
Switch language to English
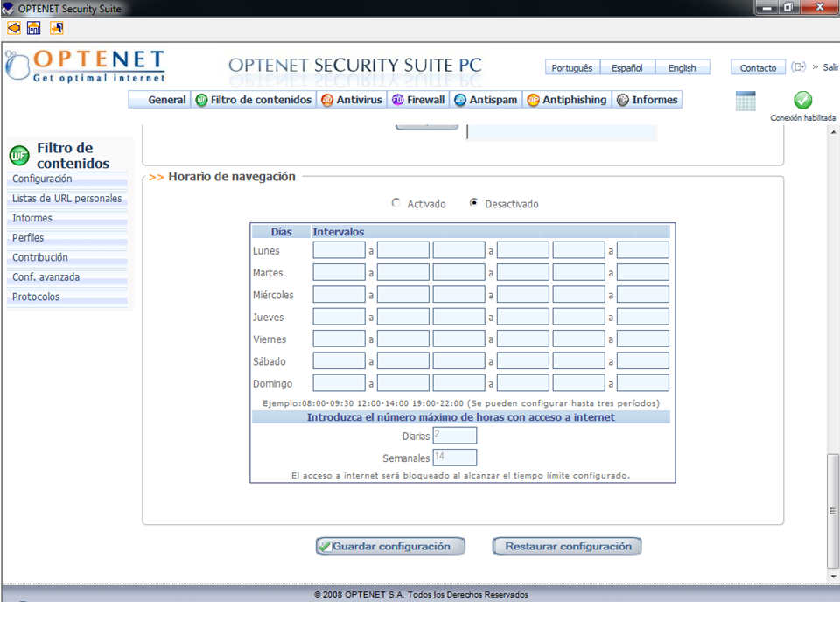point(682,68)
